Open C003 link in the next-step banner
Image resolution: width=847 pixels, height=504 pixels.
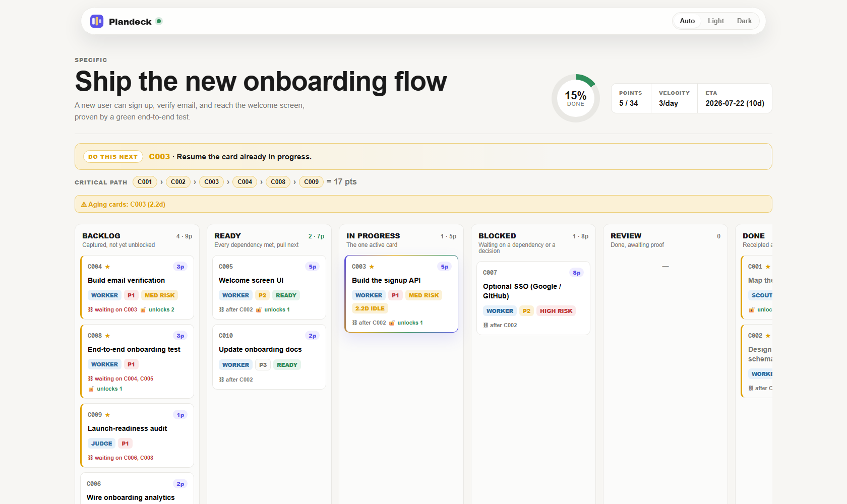coord(159,157)
